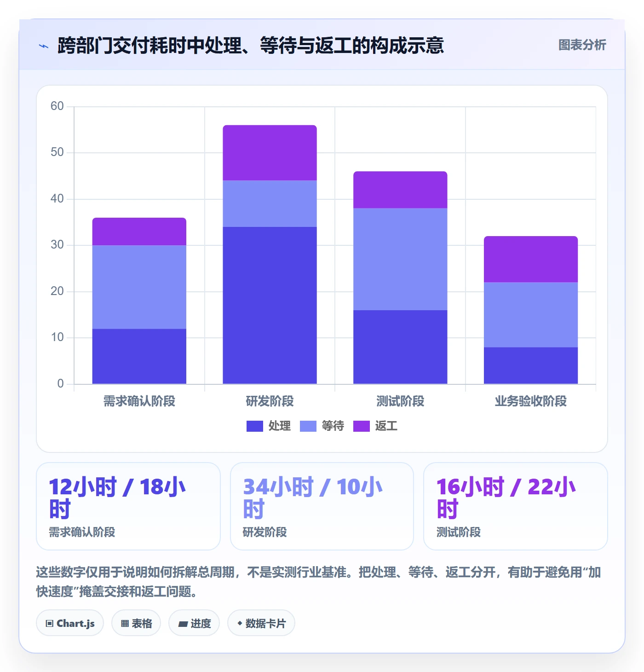
Task: Click the explanatory paragraph starting 这些数字仅用于说明
Action: point(319,582)
